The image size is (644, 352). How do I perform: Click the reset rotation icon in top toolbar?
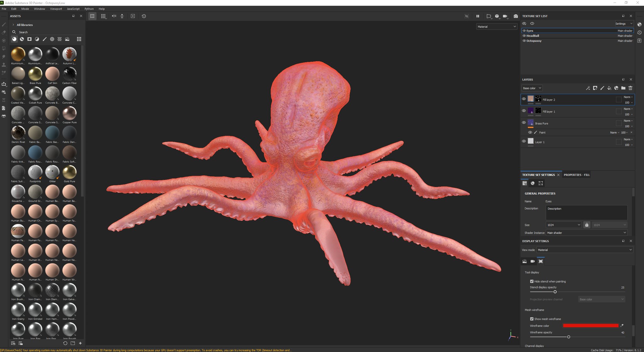(144, 16)
